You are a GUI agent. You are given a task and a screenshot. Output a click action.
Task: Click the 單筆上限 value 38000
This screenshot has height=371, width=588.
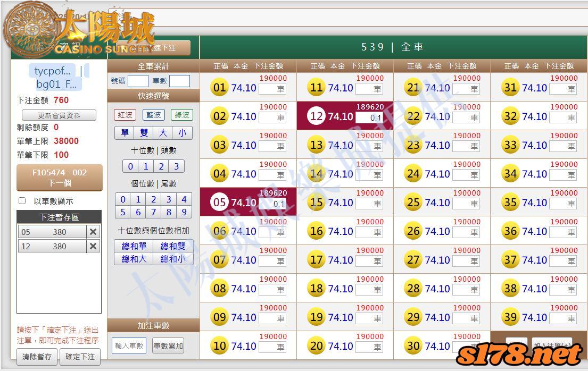coord(67,141)
